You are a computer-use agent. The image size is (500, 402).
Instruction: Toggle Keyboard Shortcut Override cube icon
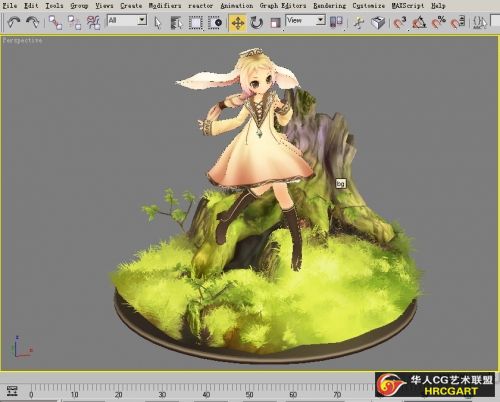coord(378,23)
